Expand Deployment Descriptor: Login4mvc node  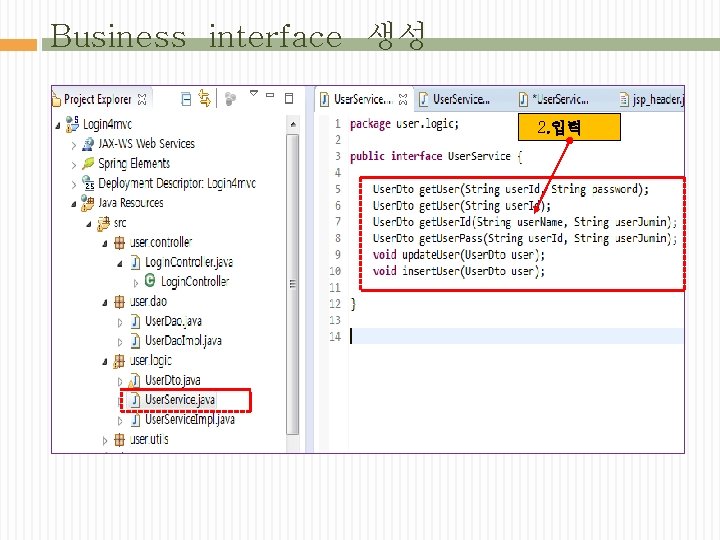point(73,185)
